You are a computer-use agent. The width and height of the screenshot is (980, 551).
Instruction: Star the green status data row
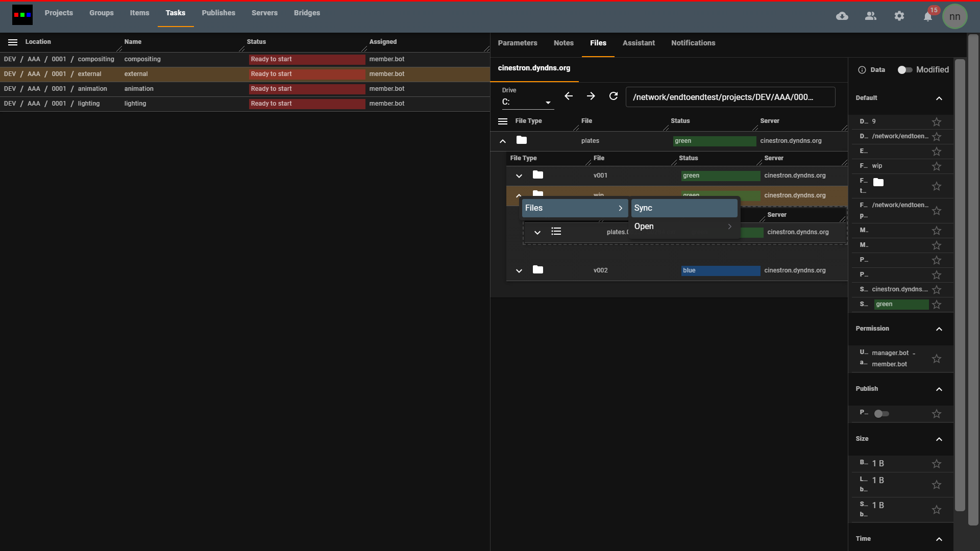[937, 305]
